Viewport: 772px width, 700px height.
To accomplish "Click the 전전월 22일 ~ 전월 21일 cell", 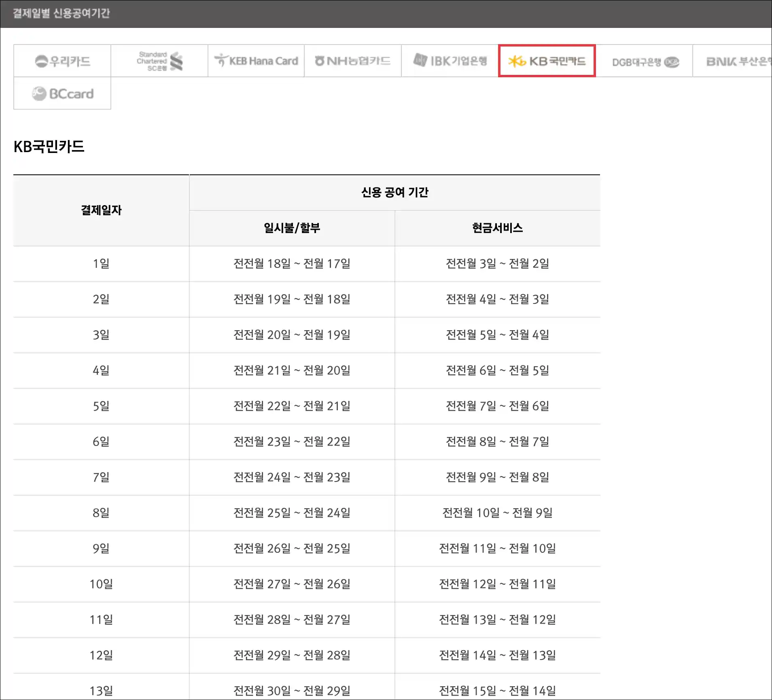I will coord(292,406).
